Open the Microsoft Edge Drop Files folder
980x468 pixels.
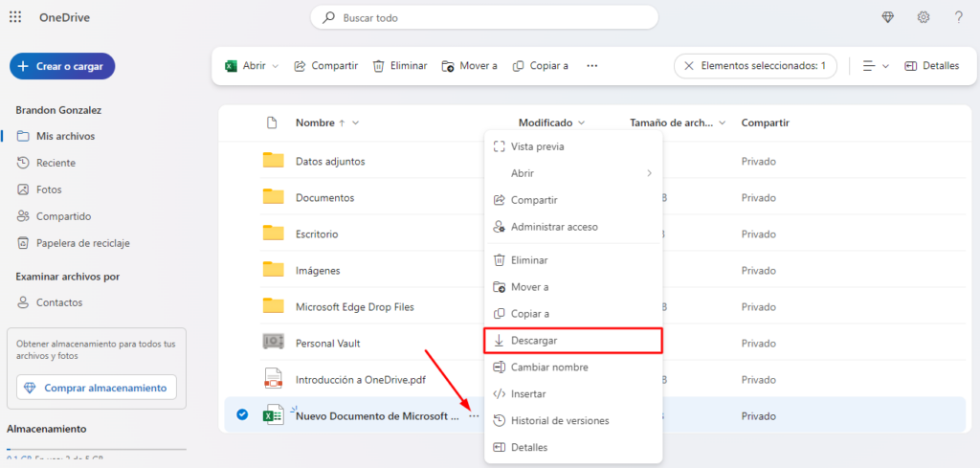tap(354, 307)
